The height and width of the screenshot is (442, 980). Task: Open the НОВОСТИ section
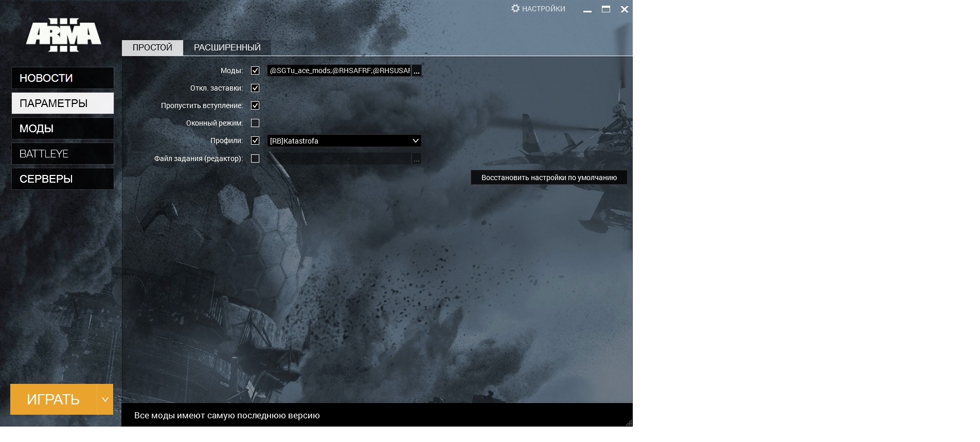(63, 78)
